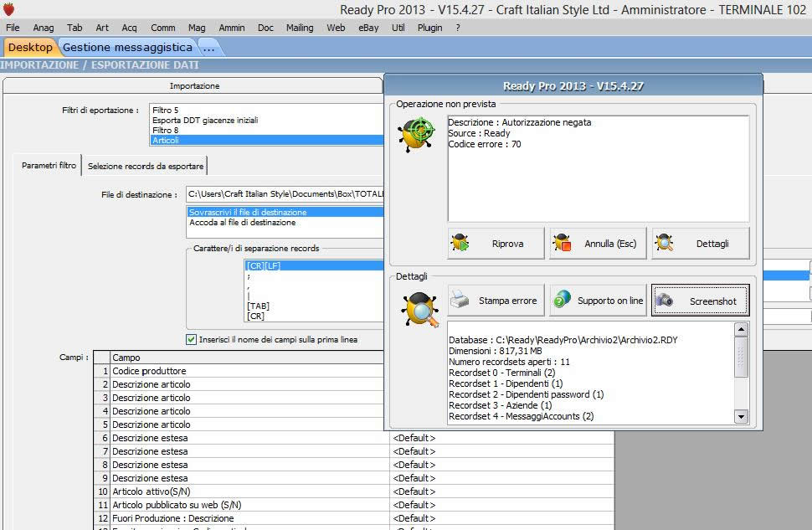This screenshot has width=812, height=530.
Task: Open the Doc menu
Action: coord(265,28)
